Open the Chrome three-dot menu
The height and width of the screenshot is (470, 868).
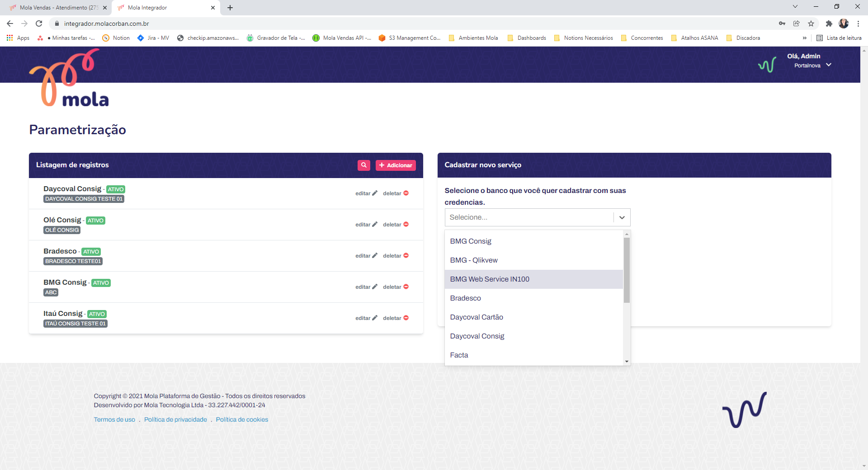858,23
